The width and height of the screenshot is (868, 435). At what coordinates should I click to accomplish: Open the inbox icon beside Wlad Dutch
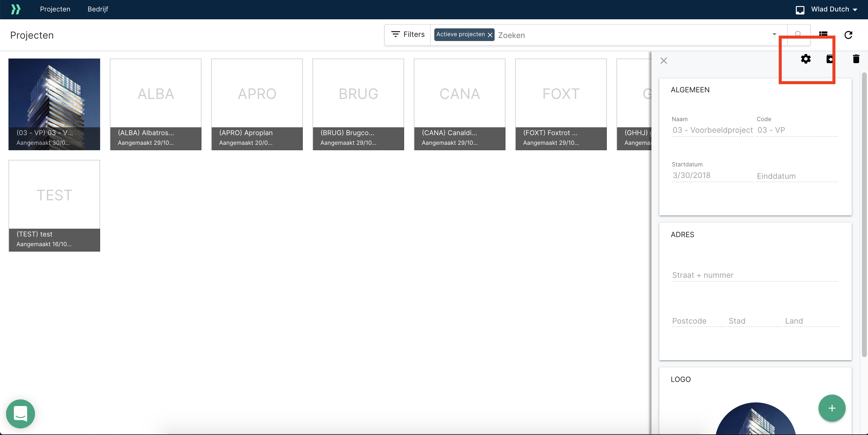800,10
